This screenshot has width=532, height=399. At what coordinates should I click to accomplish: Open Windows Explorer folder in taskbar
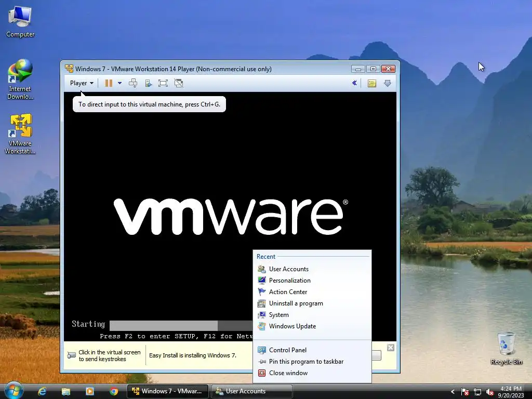click(x=66, y=391)
